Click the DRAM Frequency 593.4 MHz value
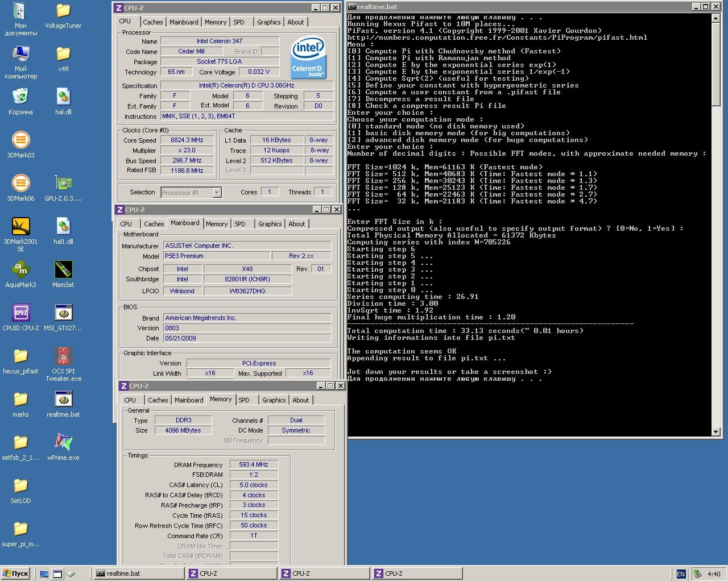 tap(254, 464)
